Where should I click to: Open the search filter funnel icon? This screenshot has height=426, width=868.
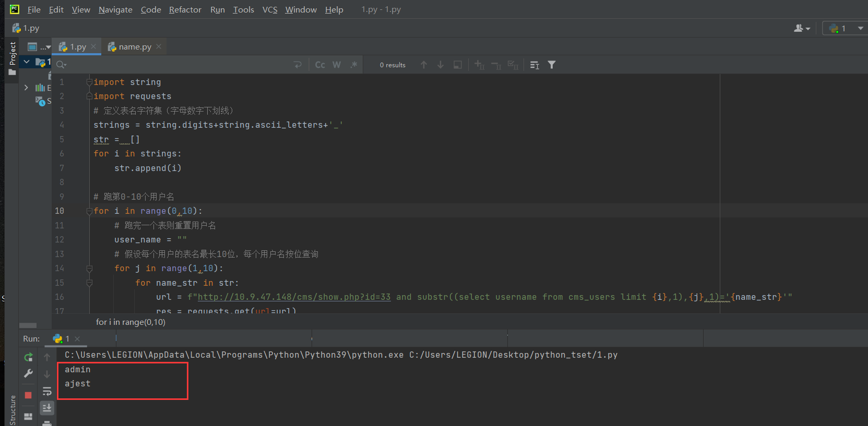552,65
